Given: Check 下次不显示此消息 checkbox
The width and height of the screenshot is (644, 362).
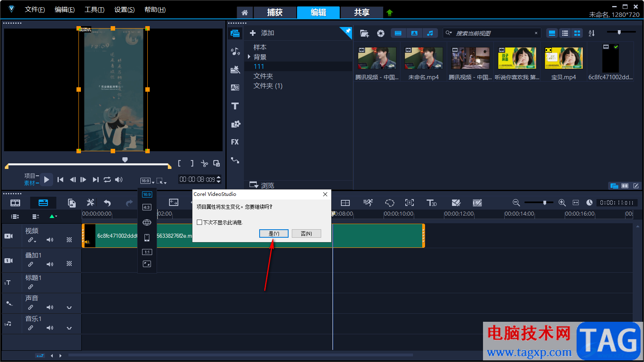Looking at the screenshot, I should point(199,222).
